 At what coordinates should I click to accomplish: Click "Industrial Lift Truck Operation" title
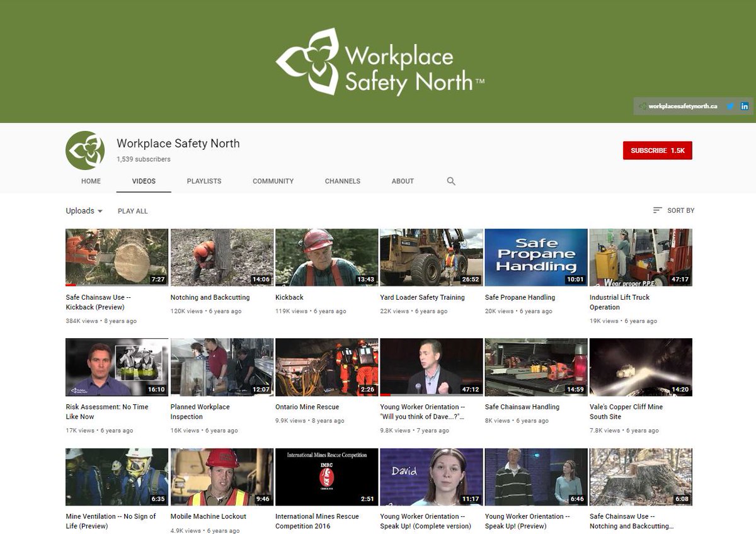click(619, 302)
